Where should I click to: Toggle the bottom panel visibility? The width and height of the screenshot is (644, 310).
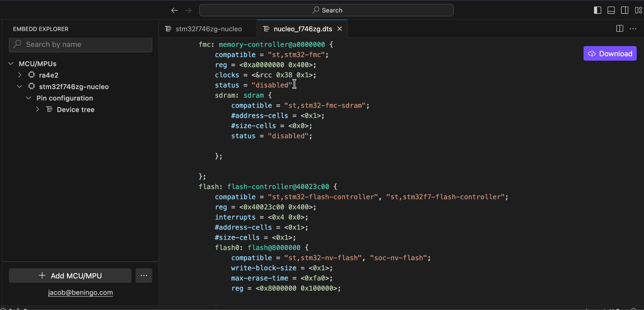click(611, 10)
